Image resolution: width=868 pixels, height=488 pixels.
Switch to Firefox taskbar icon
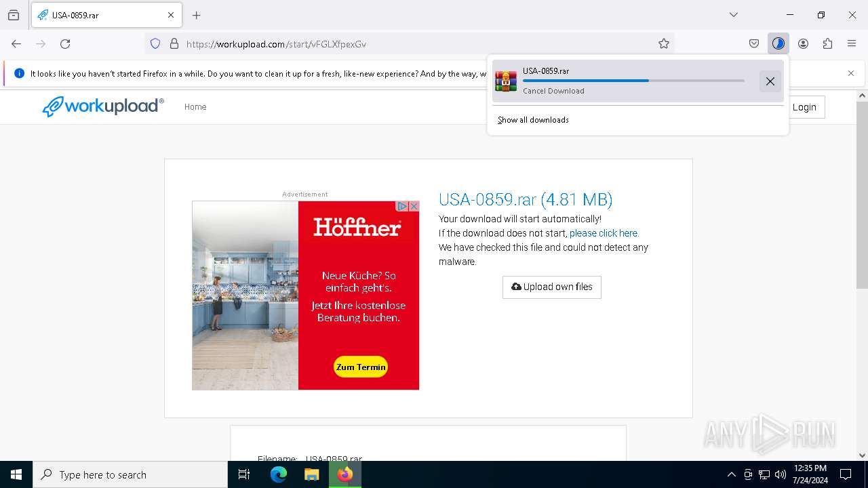click(345, 474)
